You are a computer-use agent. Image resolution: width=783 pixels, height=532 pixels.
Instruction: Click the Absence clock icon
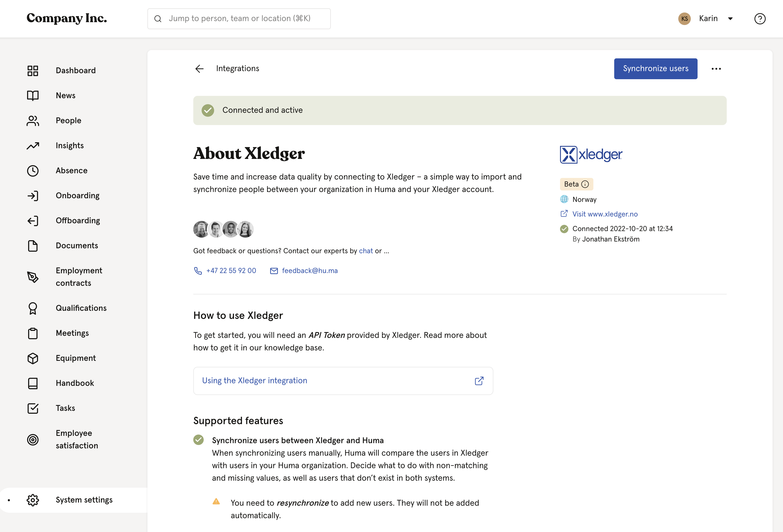pos(33,171)
